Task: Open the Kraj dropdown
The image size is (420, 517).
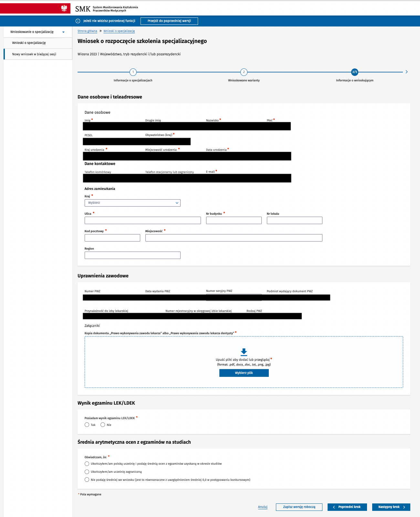Action: [132, 203]
